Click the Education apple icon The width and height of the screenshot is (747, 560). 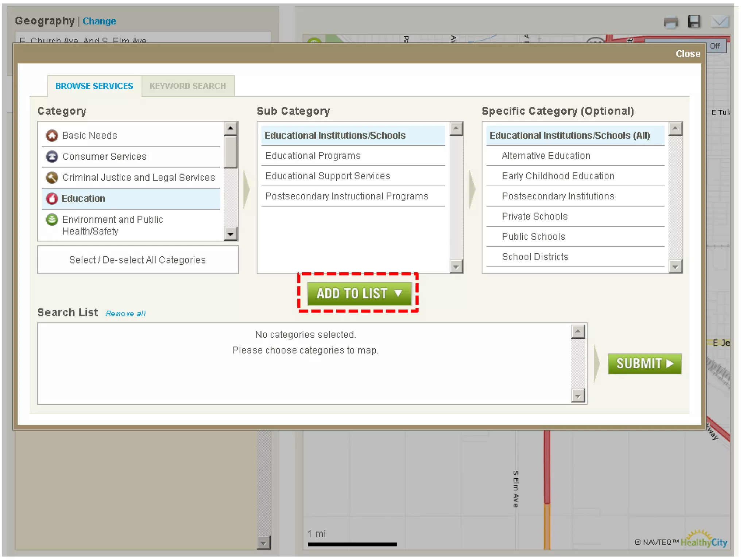[x=52, y=199]
